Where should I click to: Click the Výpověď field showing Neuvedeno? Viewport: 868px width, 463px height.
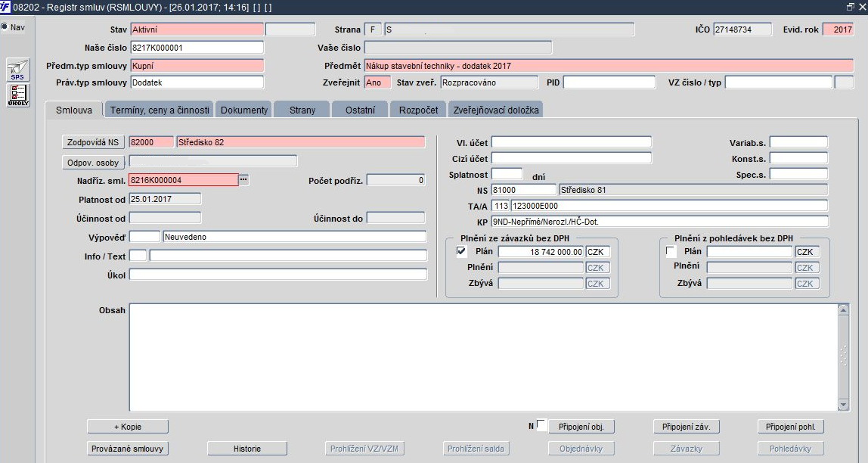295,237
